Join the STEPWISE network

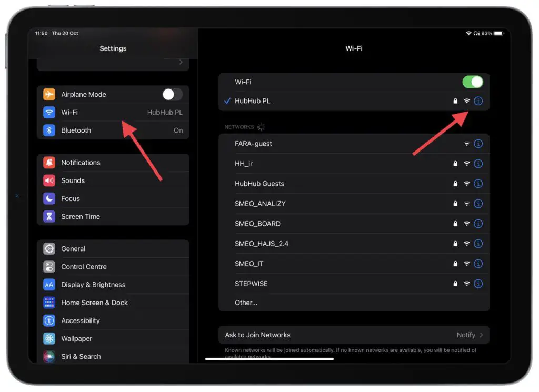(354, 284)
